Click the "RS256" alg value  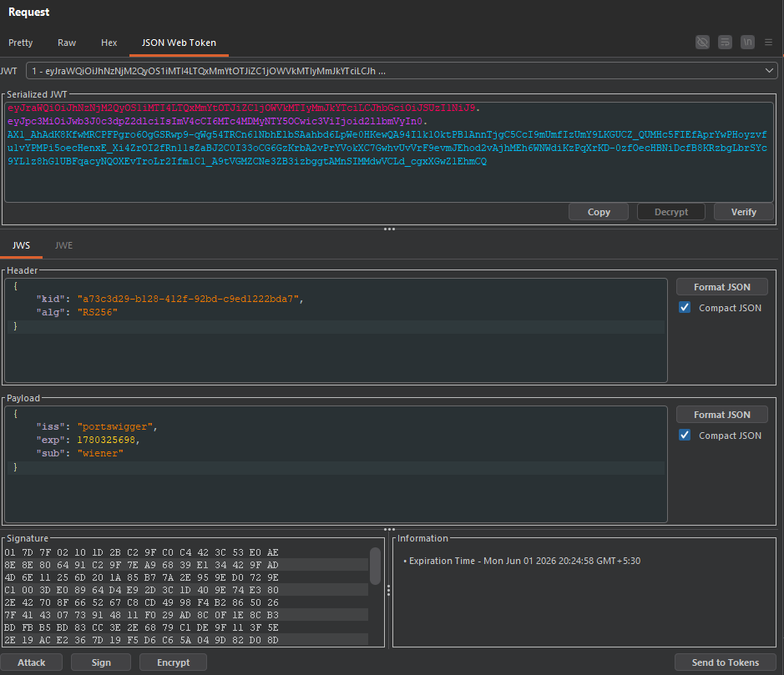pyautogui.click(x=98, y=312)
